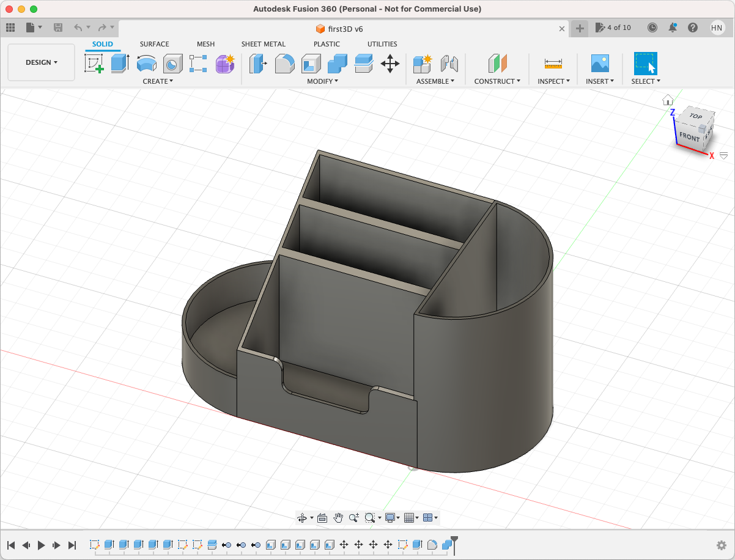The image size is (735, 560).
Task: Switch to the MESH tab
Action: pos(205,44)
